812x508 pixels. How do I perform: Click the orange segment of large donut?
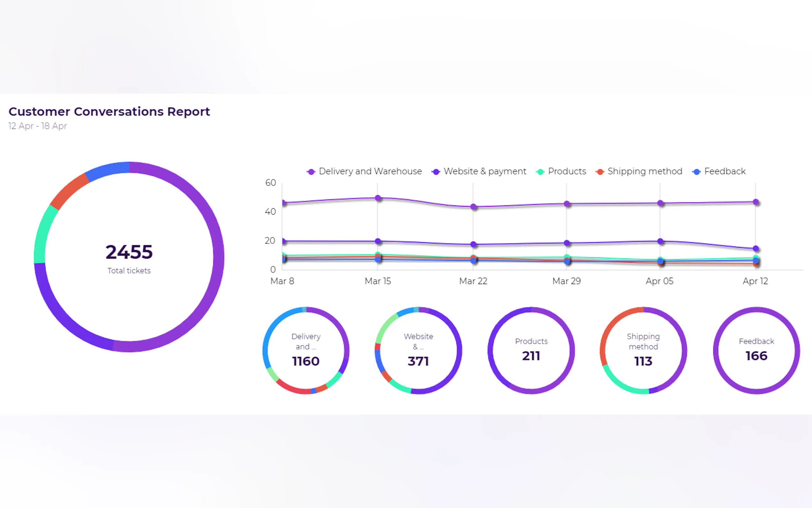pos(69,191)
